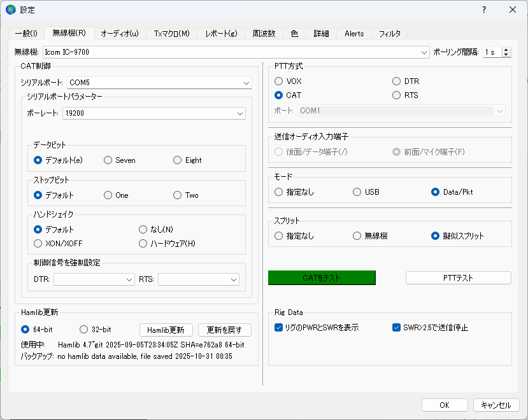Toggle リグのPWRとSWRを表示 checkbox

(317, 328)
